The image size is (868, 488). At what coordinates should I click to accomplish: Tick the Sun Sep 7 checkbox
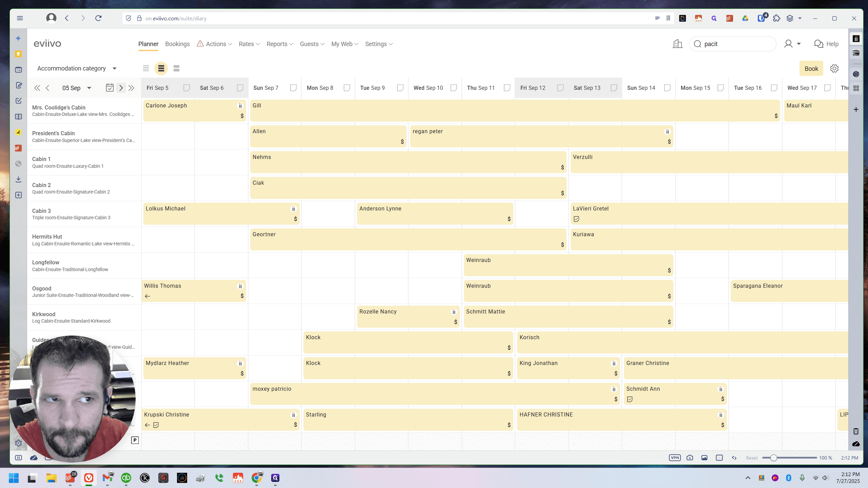click(293, 88)
